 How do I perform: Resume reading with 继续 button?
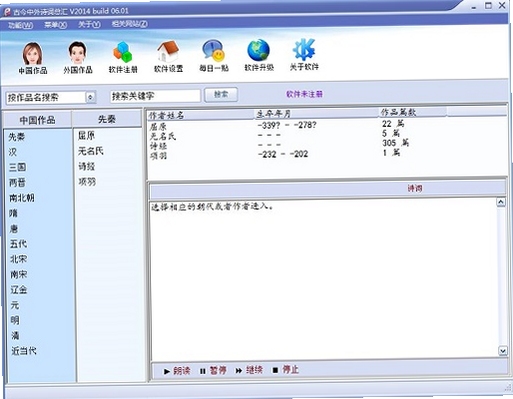(249, 370)
